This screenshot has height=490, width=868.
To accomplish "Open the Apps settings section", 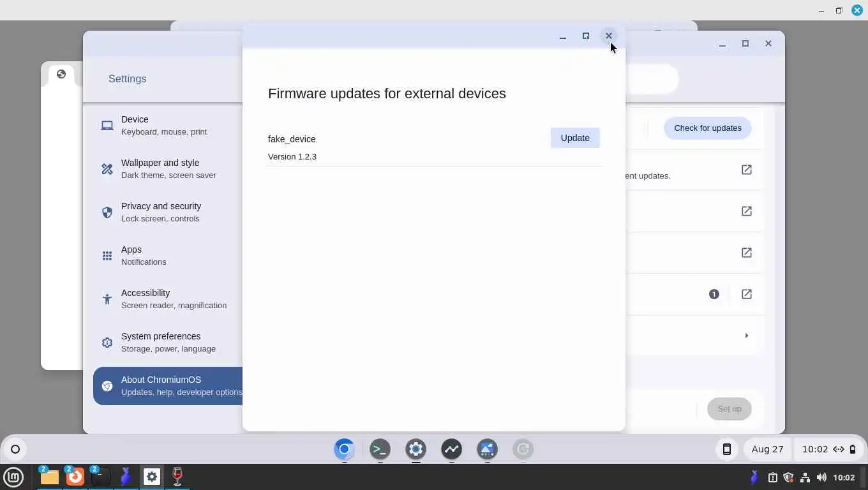I will tap(167, 255).
